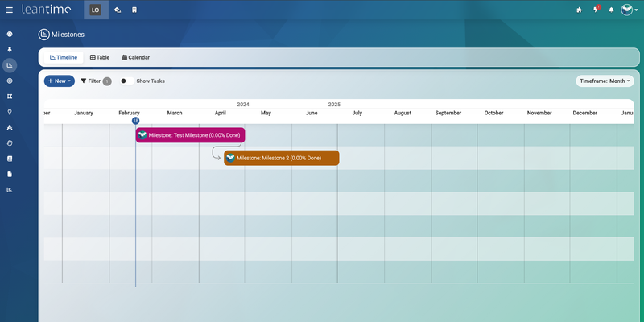644x322 pixels.
Task: Click the 2024 year label
Action: [243, 105]
